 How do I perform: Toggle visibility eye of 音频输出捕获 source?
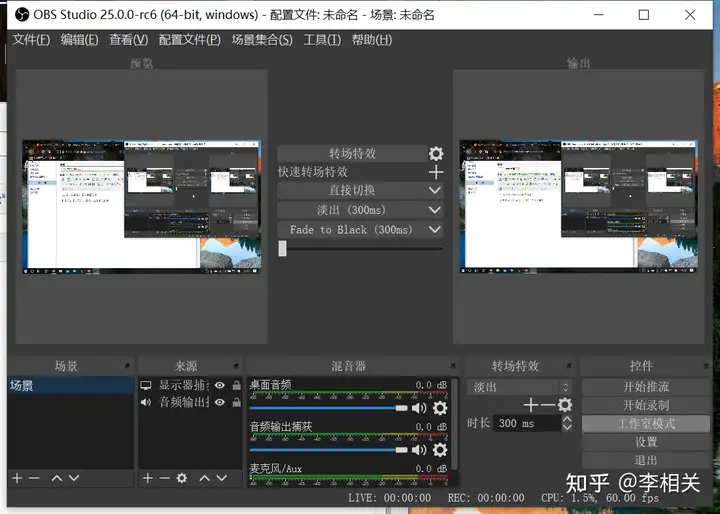220,402
